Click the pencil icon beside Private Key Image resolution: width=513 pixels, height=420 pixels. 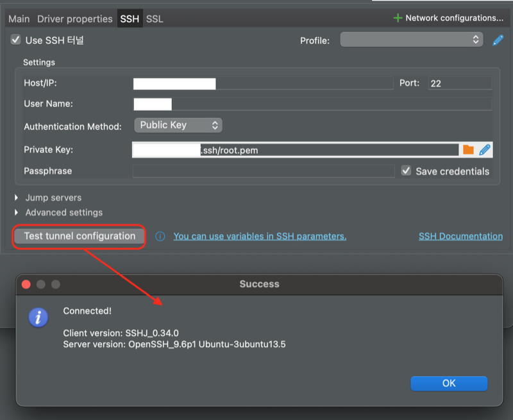tap(485, 150)
